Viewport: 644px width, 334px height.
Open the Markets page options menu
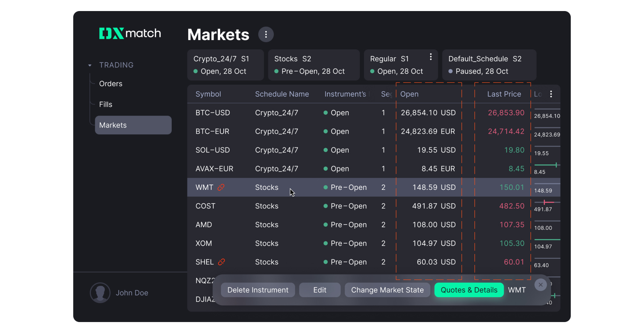pyautogui.click(x=266, y=34)
